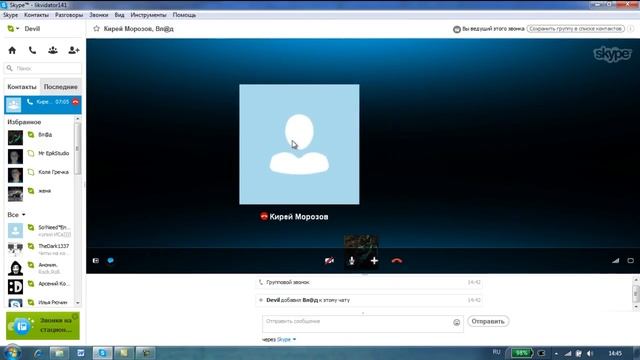The width and height of the screenshot is (640, 360).
Task: Switch call to full screen icon
Action: point(631,260)
